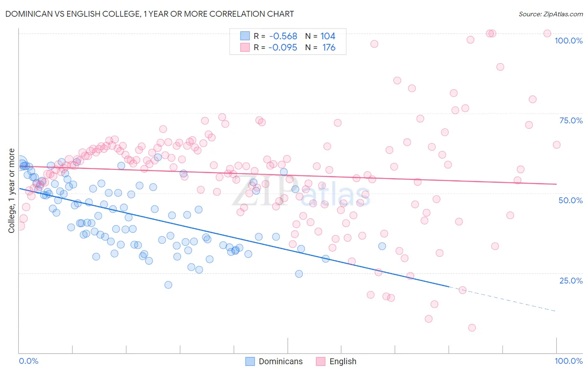The height and width of the screenshot is (373, 588).
Task: Click the blue Dominicans legend swatch
Action: click(x=250, y=361)
